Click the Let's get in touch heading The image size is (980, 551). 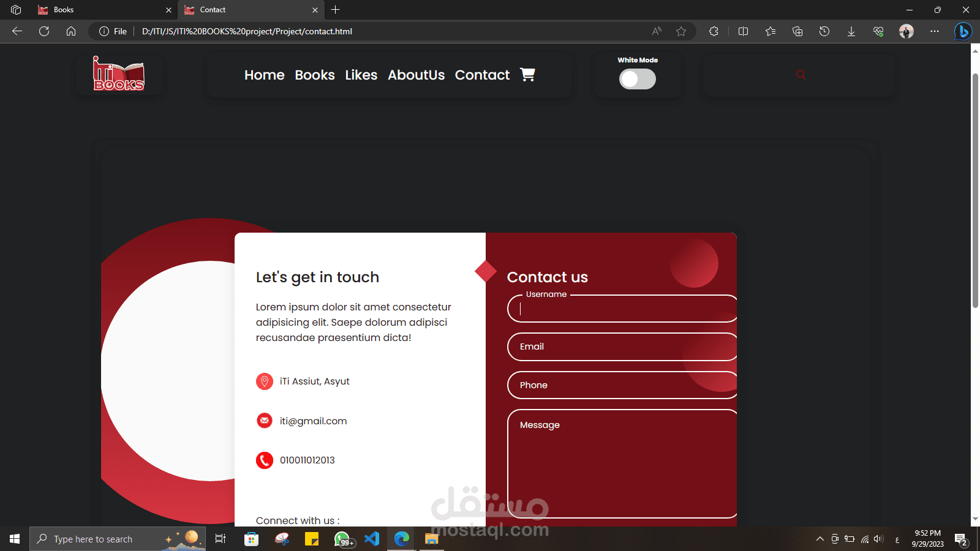coord(317,277)
